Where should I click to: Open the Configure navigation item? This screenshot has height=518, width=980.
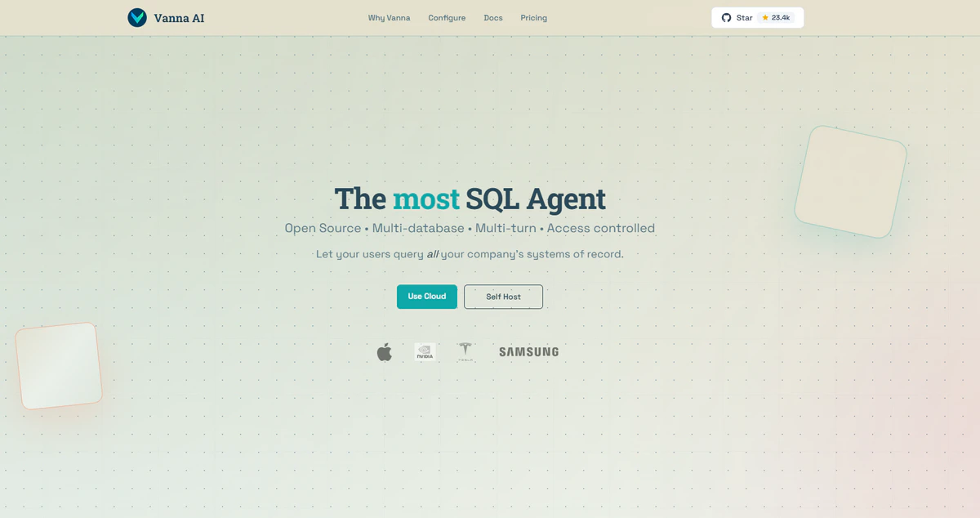(x=447, y=18)
